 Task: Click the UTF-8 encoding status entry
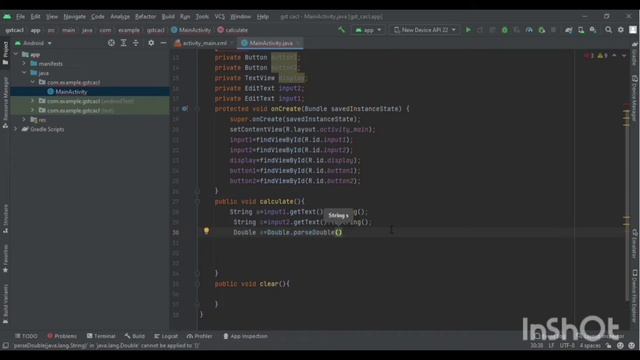click(567, 346)
